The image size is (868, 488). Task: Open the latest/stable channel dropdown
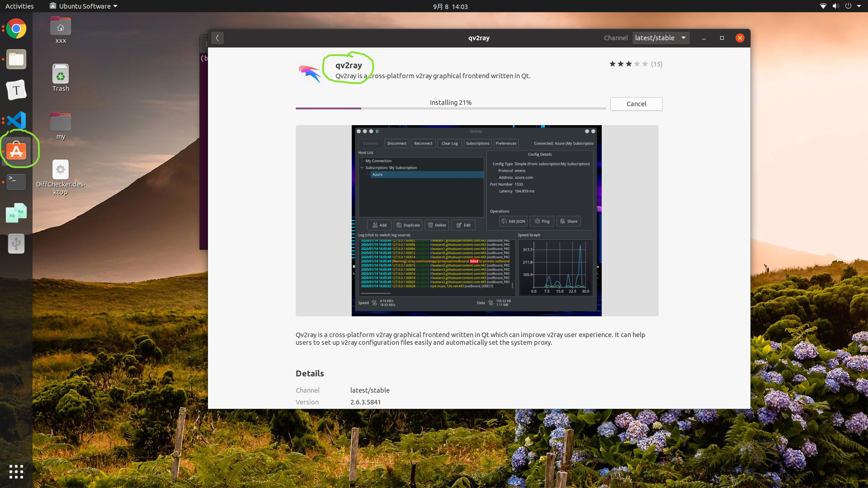pos(660,38)
